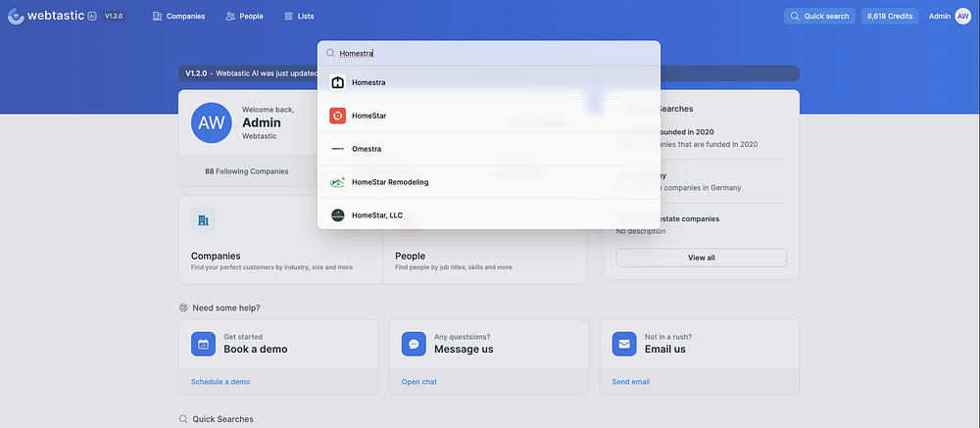Click the Need some help lifebuoy icon
This screenshot has width=980, height=428.
tap(183, 309)
